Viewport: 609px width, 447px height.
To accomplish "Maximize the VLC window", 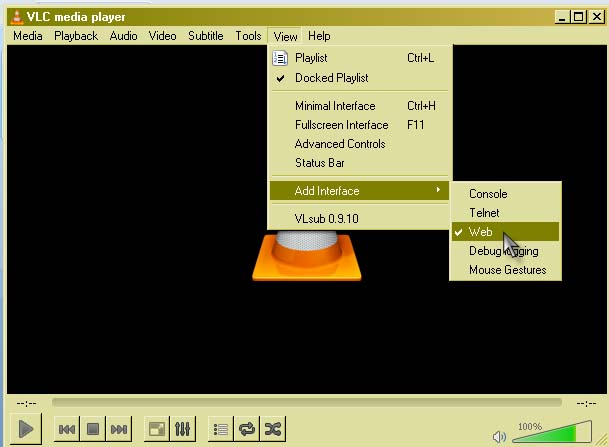I will click(579, 17).
